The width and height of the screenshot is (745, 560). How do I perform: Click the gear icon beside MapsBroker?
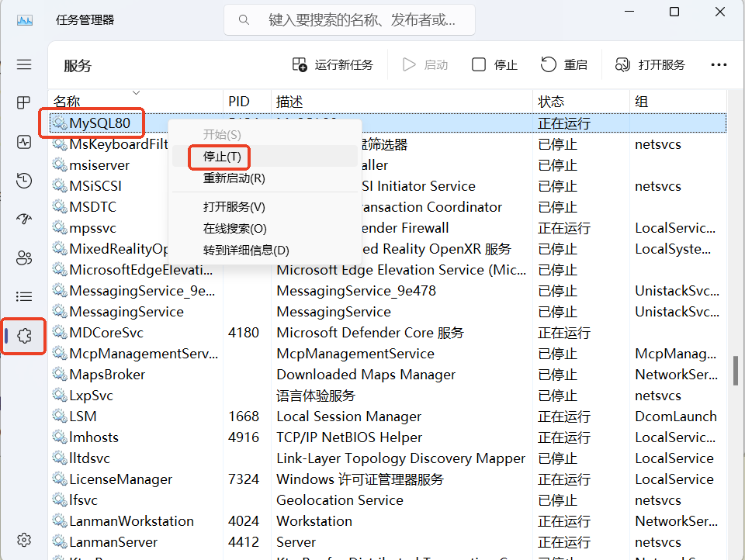(x=60, y=375)
